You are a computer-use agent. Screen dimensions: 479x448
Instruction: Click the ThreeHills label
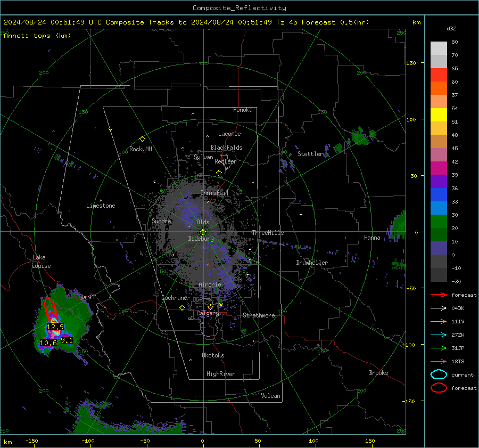pyautogui.click(x=268, y=233)
